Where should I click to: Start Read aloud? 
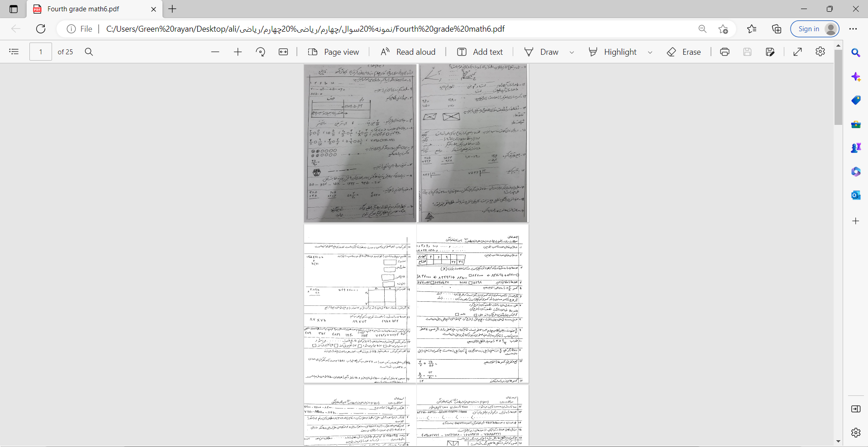coord(408,52)
